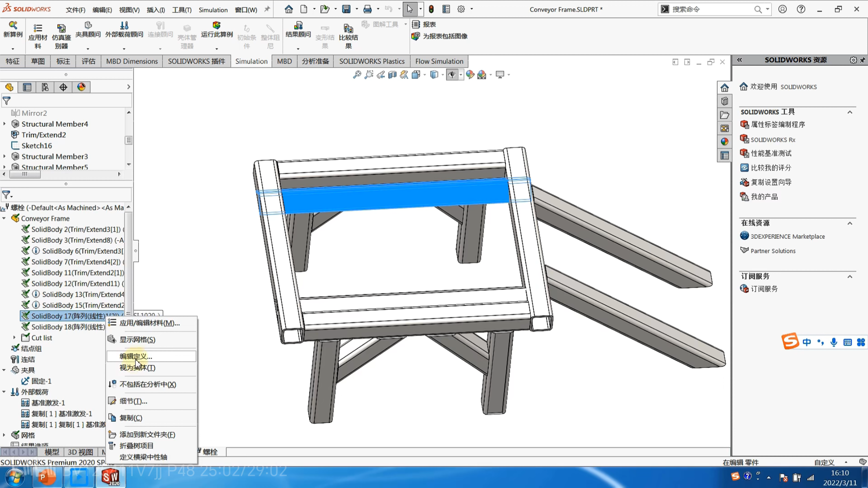Select Edit Definition in context menu
Screen dimensions: 868x488
tap(151, 356)
